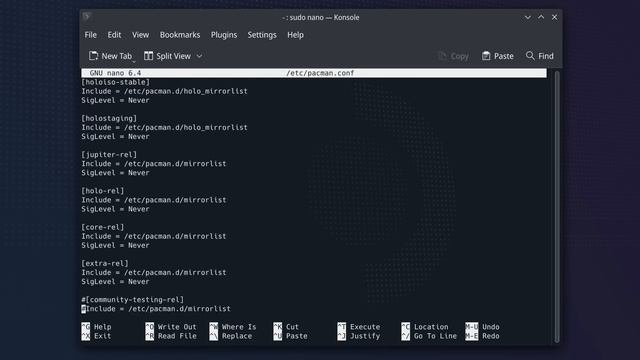Screen dimensions: 640x360
Task: Click the /etc/pacman.conf file name in nano header
Action: 320,73
